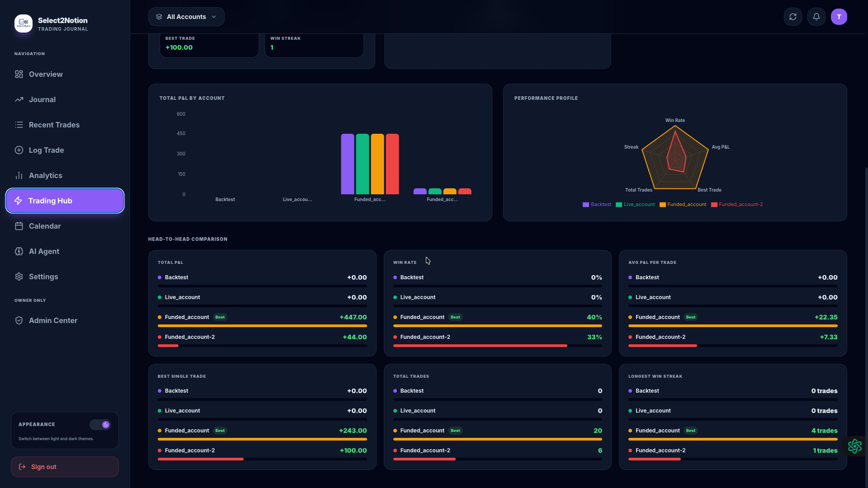Click the +22.35 Avg P&L value
The image size is (868, 488).
826,317
